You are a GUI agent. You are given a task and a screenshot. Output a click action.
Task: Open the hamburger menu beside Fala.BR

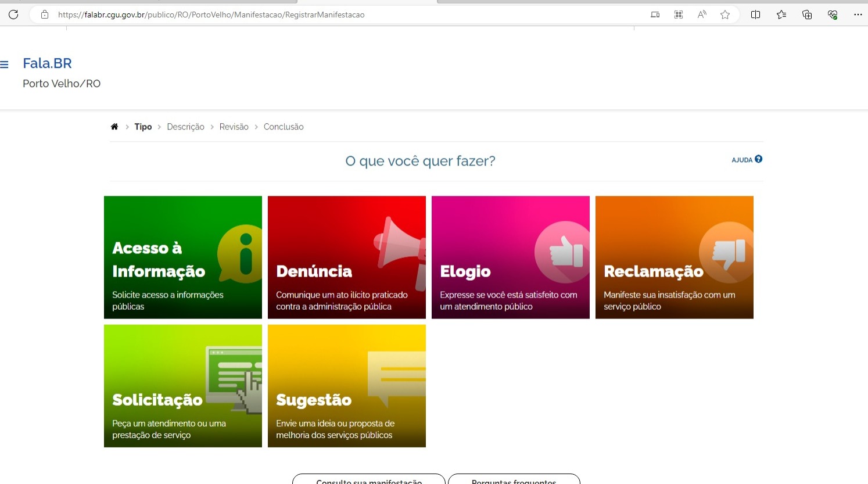4,64
